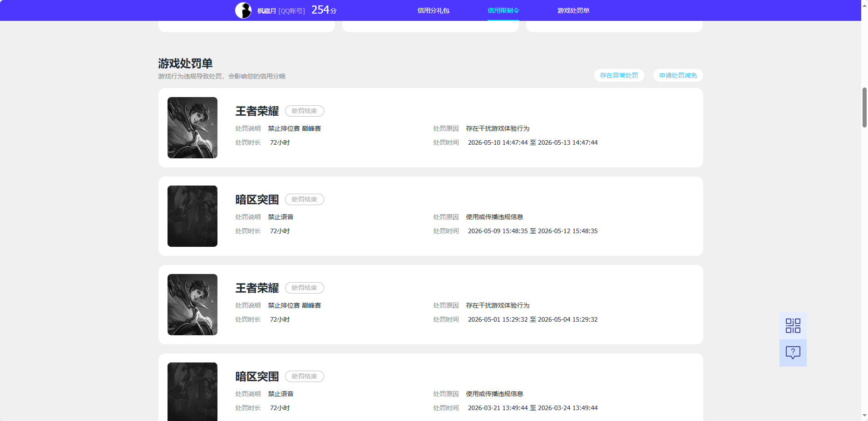
Task: Open the 信用分礼包 tab
Action: click(433, 10)
